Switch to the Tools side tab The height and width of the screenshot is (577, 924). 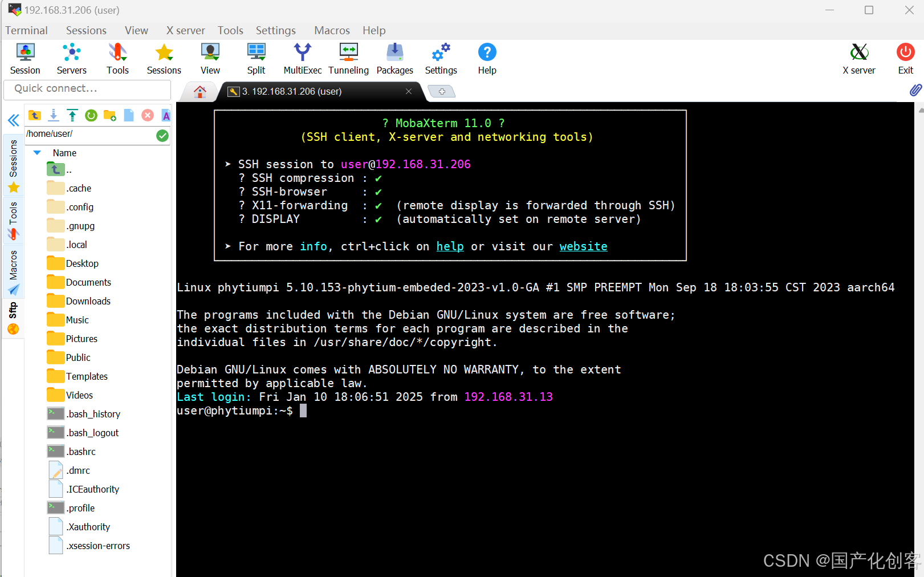pos(14,220)
